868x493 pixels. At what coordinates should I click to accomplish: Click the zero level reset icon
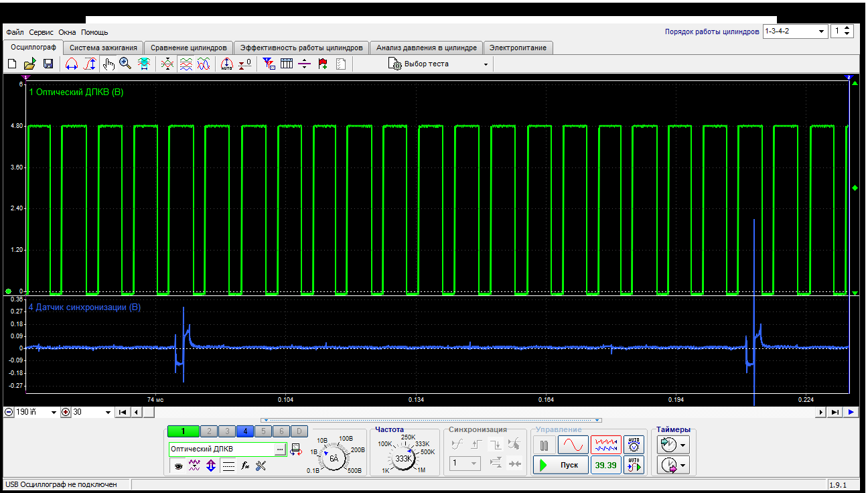[245, 64]
